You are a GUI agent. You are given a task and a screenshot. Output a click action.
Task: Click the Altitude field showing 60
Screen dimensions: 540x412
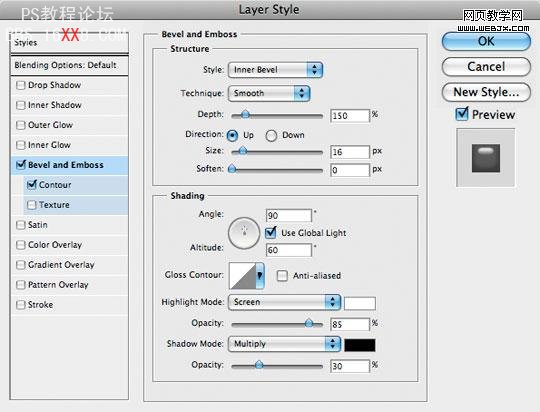coord(289,250)
